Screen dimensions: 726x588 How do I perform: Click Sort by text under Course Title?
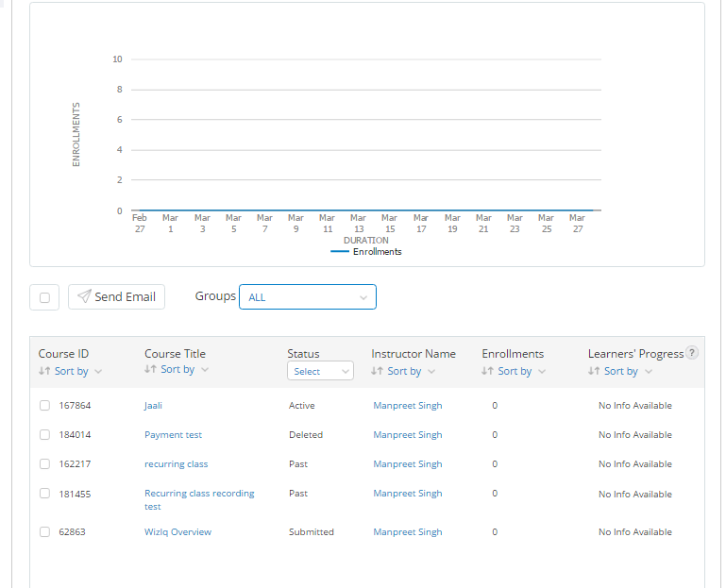click(177, 369)
